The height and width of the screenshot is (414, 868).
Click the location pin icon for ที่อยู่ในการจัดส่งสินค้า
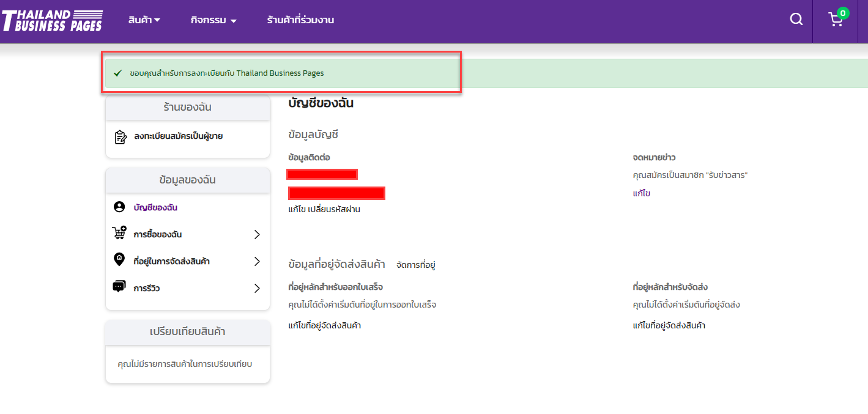(119, 261)
